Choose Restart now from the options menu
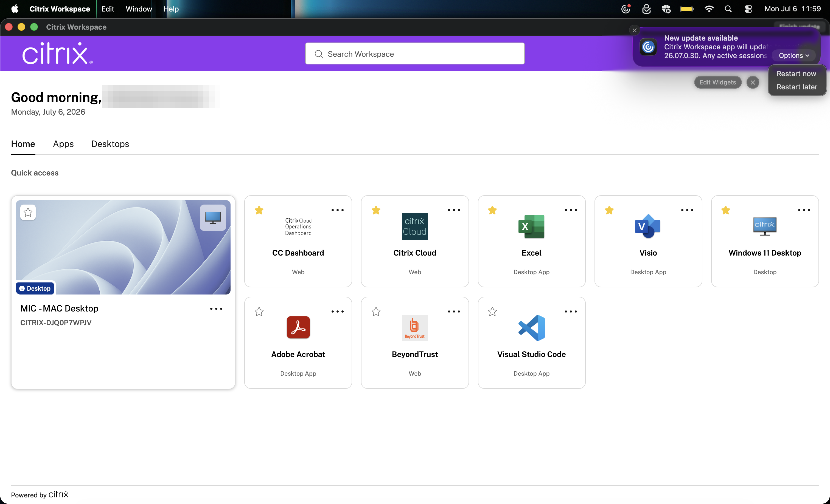 pos(796,74)
